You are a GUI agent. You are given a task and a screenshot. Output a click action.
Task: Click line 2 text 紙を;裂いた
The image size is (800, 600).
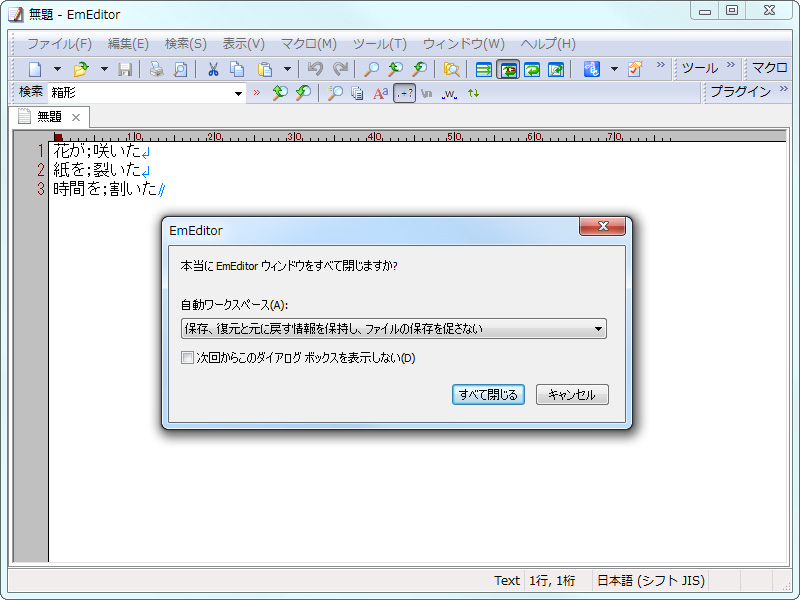pyautogui.click(x=97, y=170)
